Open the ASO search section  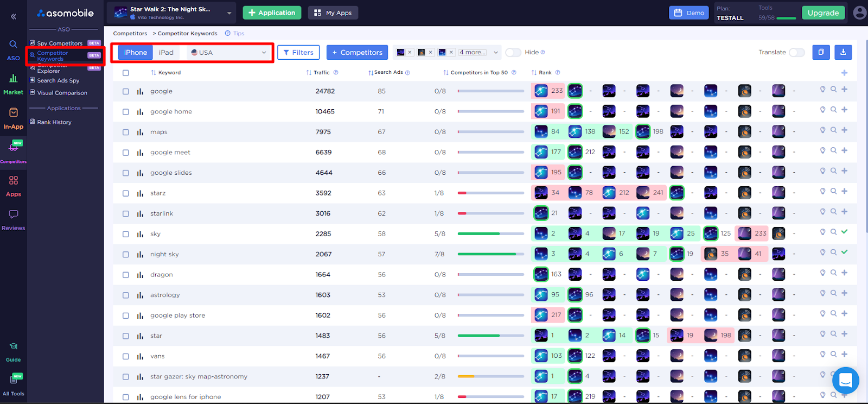tap(13, 50)
